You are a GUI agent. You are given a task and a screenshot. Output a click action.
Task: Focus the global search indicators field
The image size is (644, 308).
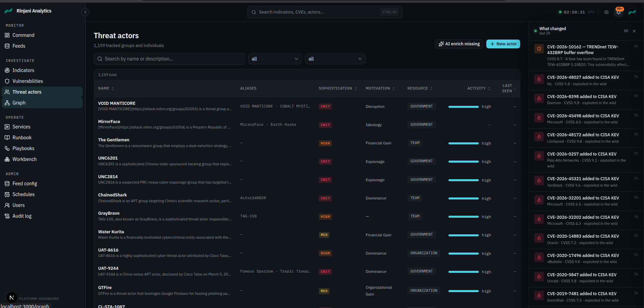pyautogui.click(x=325, y=12)
